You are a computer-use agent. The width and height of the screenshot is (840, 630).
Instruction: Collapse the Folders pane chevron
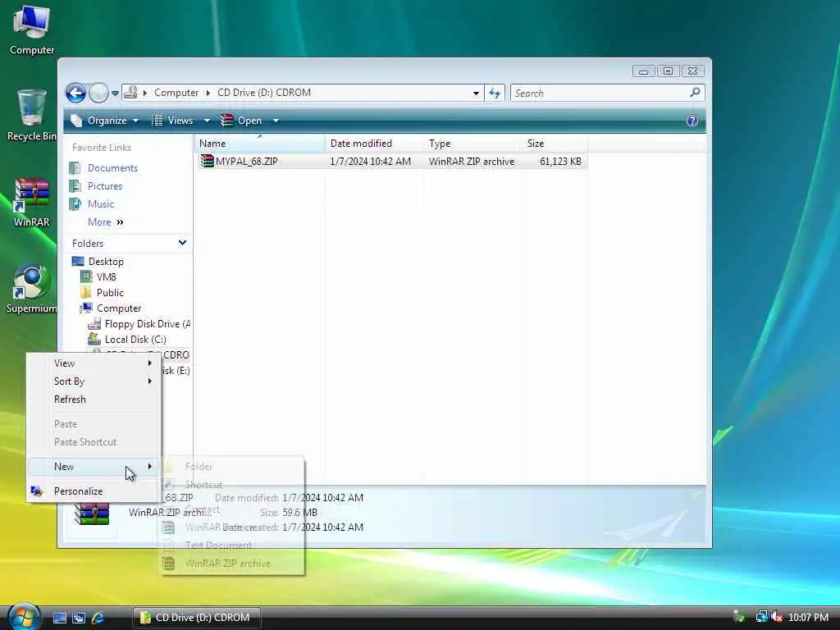point(182,243)
